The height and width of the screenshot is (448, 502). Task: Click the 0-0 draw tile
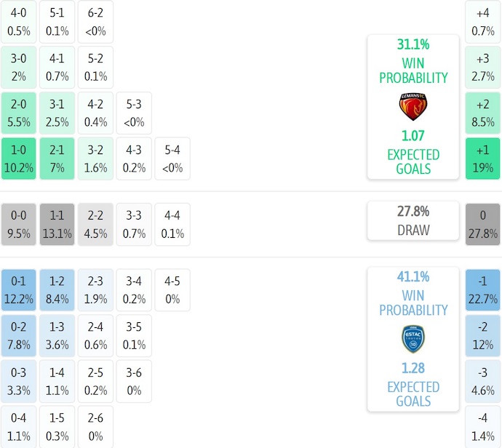click(19, 224)
